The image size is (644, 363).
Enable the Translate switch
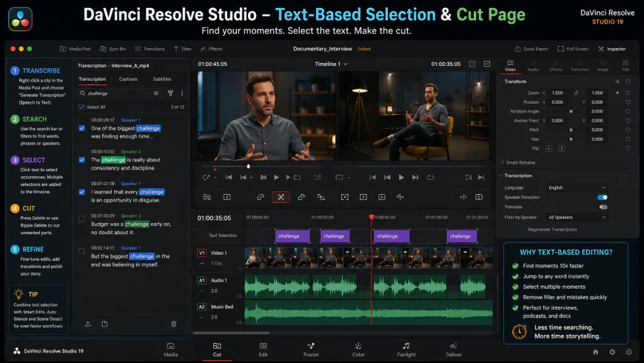[x=603, y=207]
